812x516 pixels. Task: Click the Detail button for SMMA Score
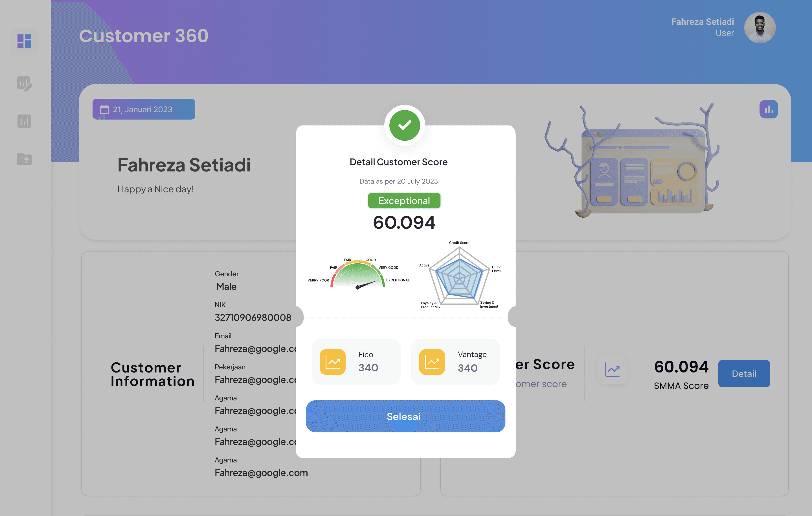[x=744, y=373]
